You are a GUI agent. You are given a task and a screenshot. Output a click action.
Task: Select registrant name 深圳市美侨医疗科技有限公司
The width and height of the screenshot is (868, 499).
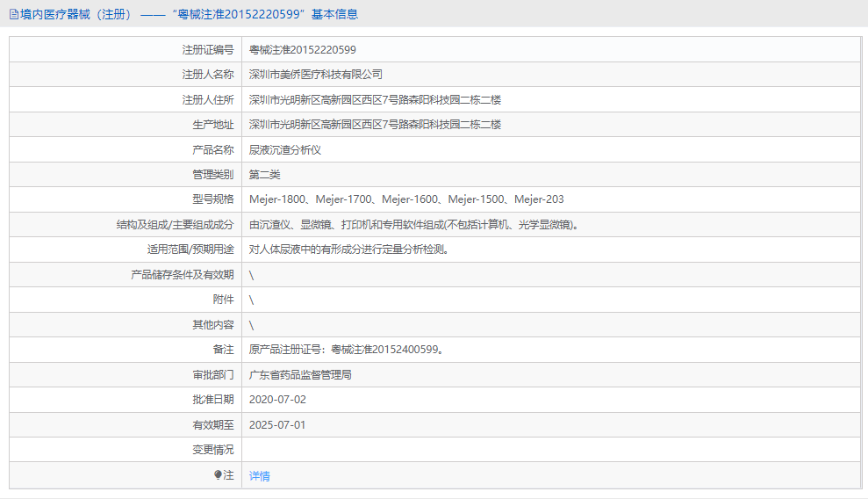tap(316, 74)
